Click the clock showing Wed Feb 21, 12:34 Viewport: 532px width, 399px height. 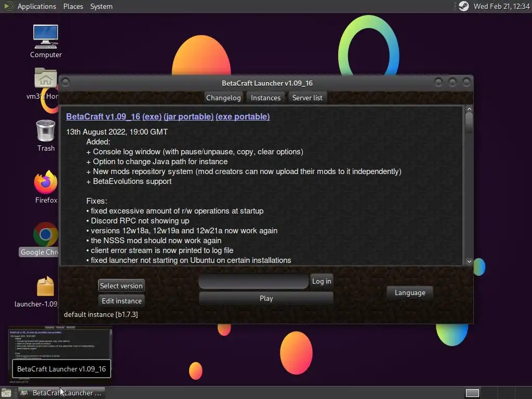click(501, 6)
